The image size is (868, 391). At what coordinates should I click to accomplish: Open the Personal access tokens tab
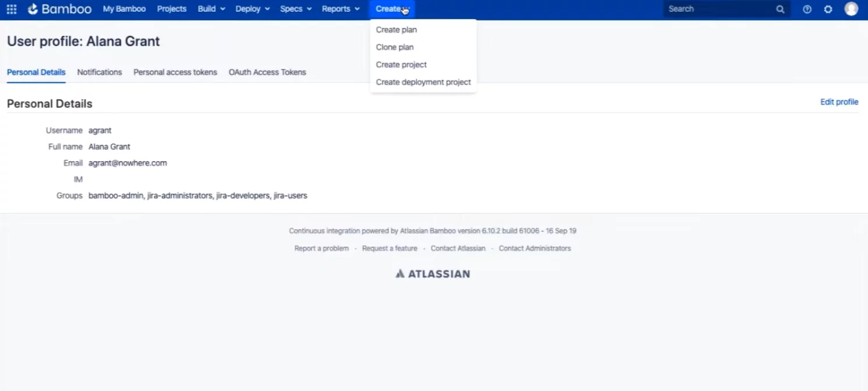175,72
